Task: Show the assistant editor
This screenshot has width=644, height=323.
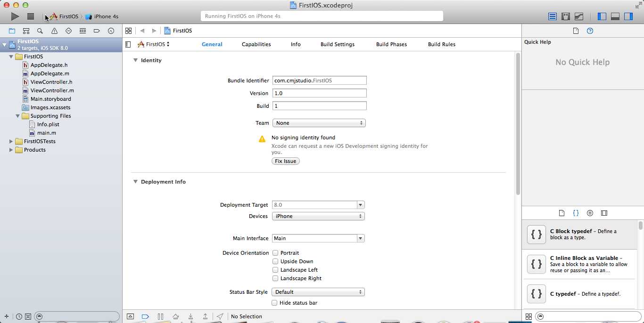Action: pos(566,16)
